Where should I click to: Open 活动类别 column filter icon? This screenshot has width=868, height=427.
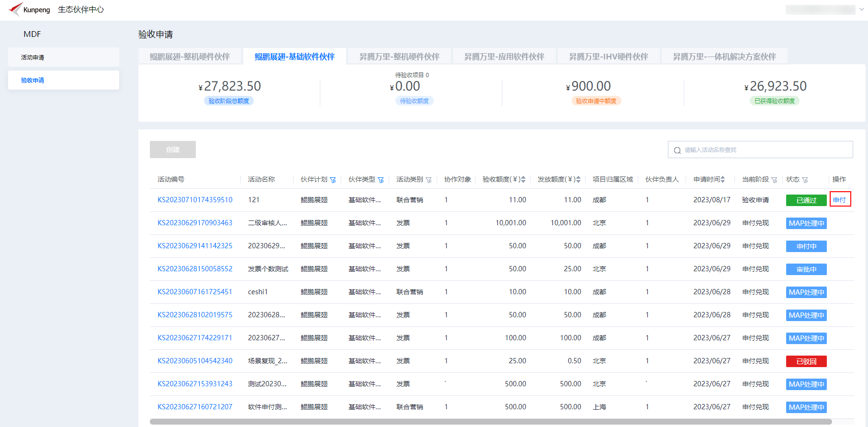(x=428, y=180)
